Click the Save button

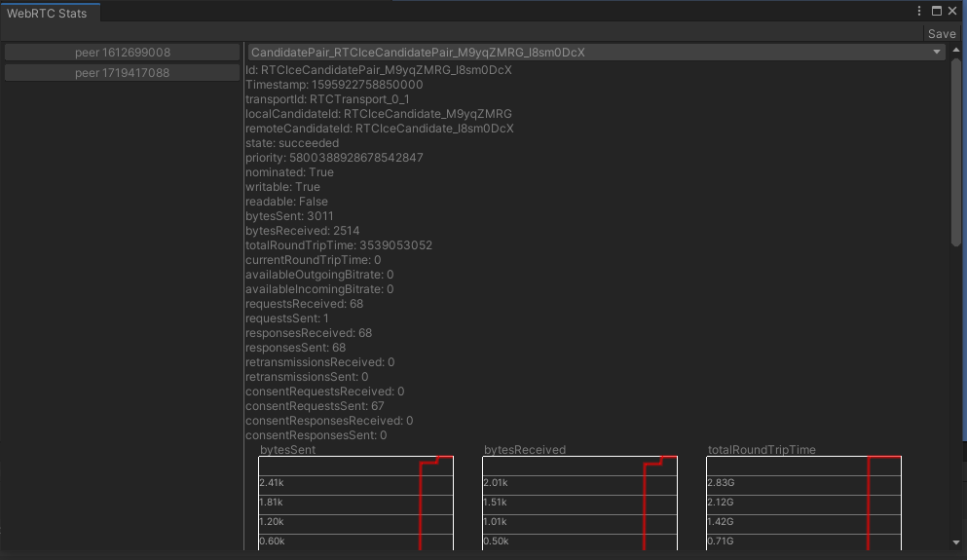coord(942,34)
